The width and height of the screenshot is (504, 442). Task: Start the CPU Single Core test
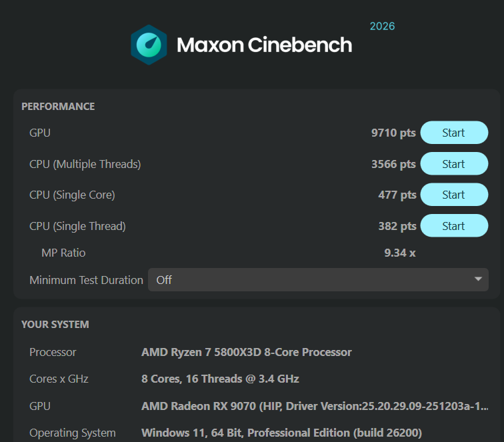pyautogui.click(x=454, y=195)
